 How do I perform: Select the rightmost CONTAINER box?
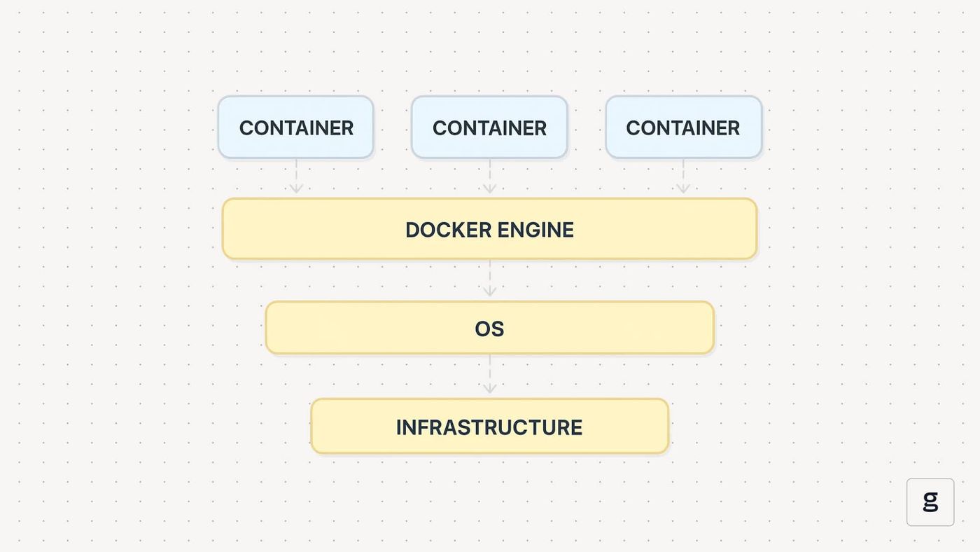coord(683,127)
